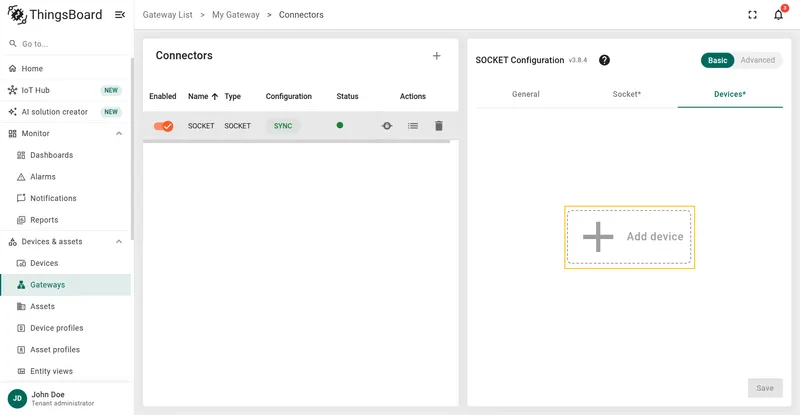Click the ThingsBoard logo
The image size is (800, 415).
click(55, 15)
